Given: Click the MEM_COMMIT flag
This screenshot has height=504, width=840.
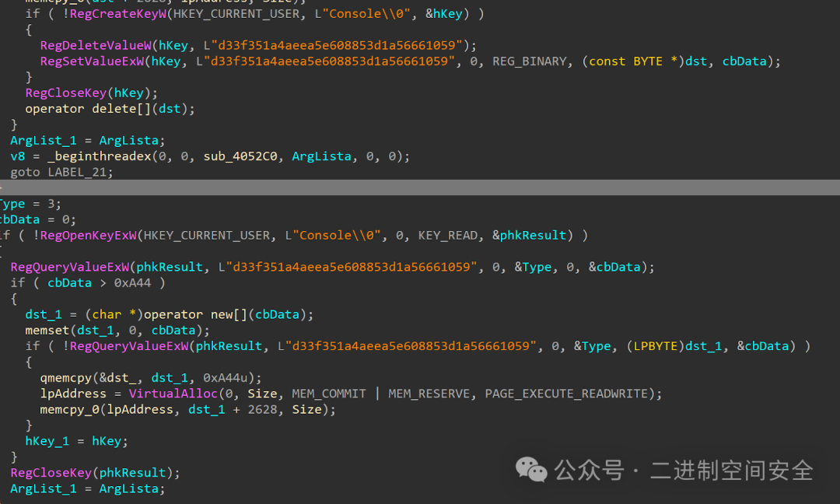Looking at the screenshot, I should click(329, 394).
